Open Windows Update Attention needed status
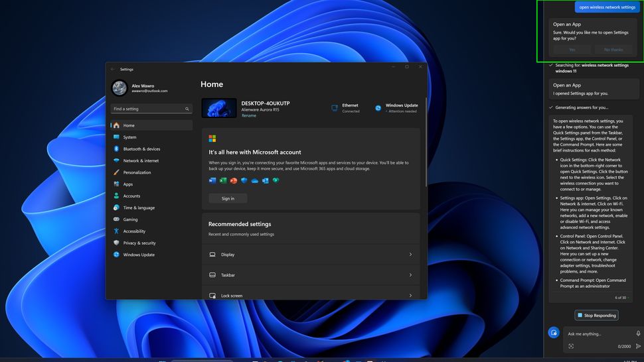 396,108
